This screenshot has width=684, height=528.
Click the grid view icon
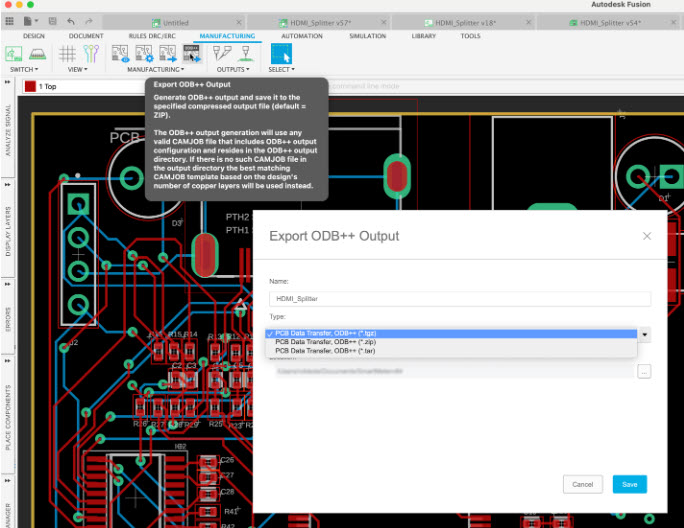(68, 55)
